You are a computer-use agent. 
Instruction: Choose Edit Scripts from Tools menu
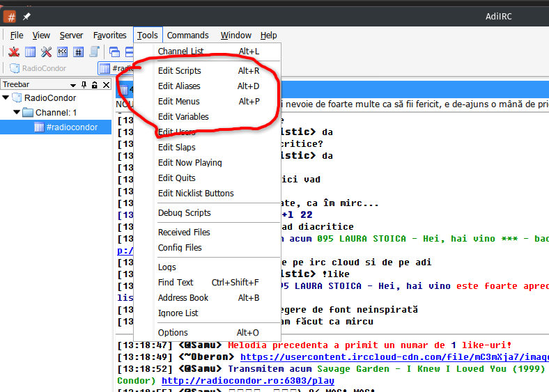(208, 71)
